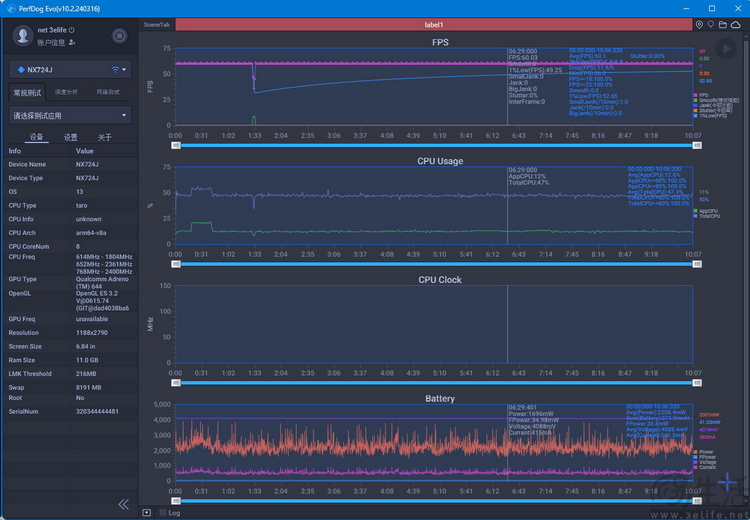
Task: Open the 关于 tab
Action: [104, 137]
